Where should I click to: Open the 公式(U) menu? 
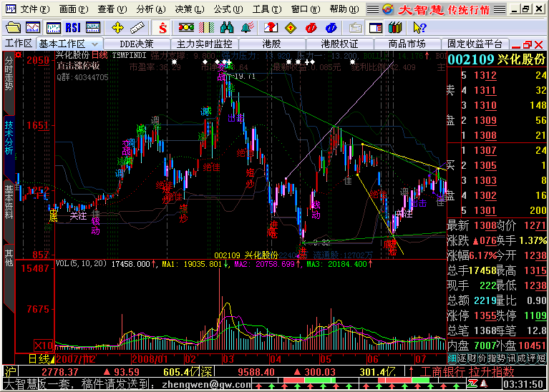(x=228, y=9)
